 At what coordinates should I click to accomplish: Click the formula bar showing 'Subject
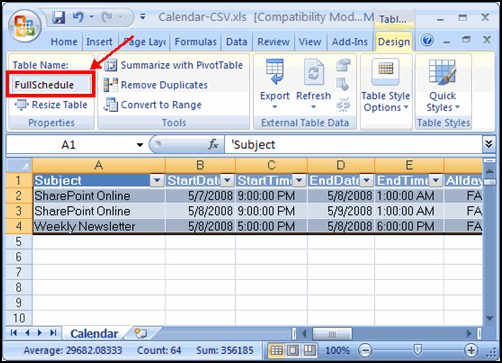(353, 145)
